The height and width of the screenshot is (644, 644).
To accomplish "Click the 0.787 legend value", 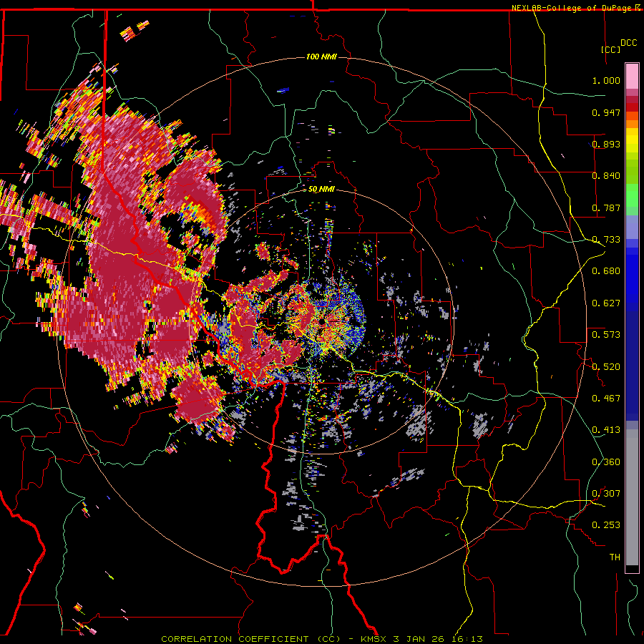I will (x=606, y=208).
